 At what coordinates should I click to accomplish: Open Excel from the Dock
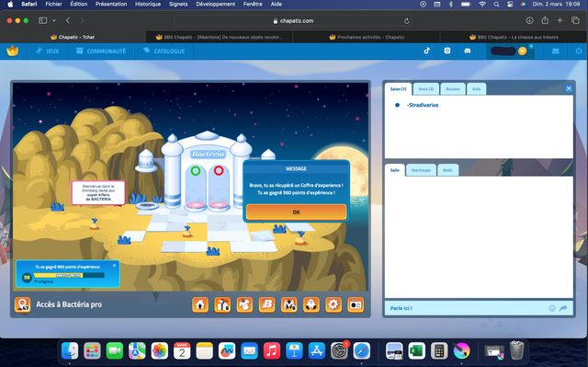[x=416, y=351]
